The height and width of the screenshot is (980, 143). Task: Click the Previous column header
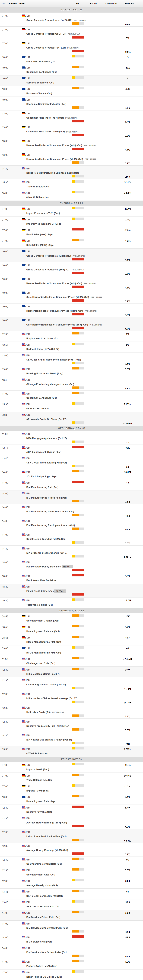pyautogui.click(x=129, y=3)
